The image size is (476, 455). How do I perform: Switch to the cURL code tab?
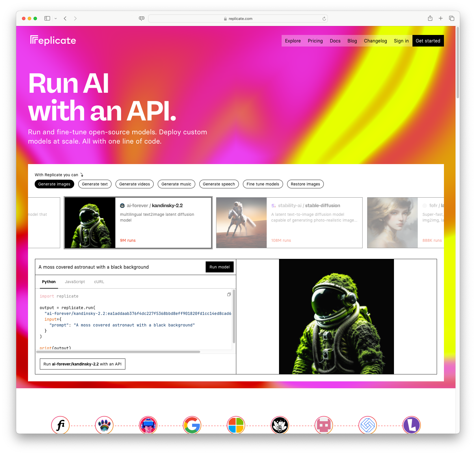pyautogui.click(x=99, y=282)
